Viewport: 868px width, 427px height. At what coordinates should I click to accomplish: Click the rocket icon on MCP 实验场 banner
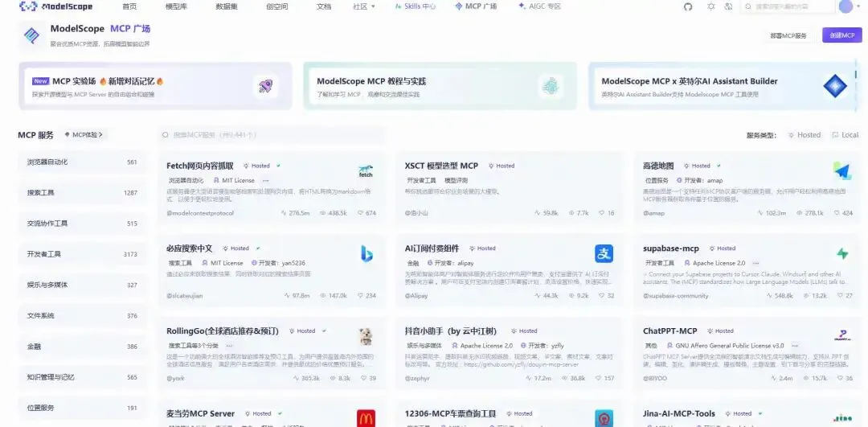[x=266, y=86]
